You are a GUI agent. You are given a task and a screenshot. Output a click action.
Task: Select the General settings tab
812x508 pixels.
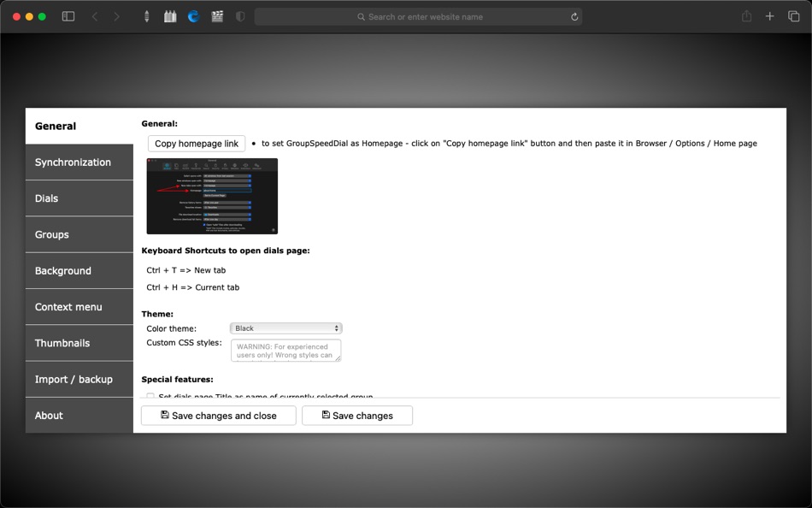(x=79, y=126)
